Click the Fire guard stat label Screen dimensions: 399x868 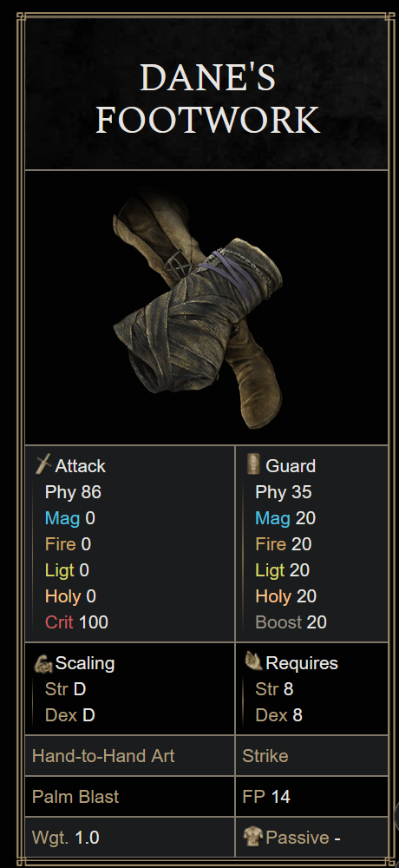pyautogui.click(x=271, y=544)
